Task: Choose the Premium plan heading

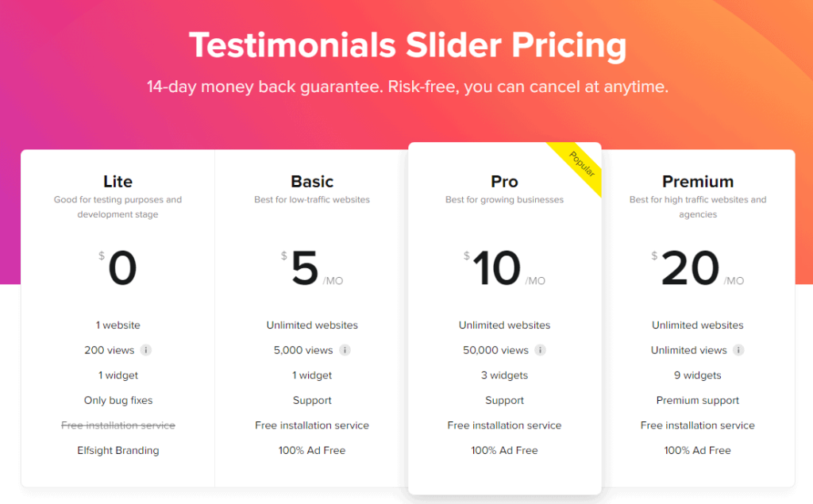Action: point(698,182)
